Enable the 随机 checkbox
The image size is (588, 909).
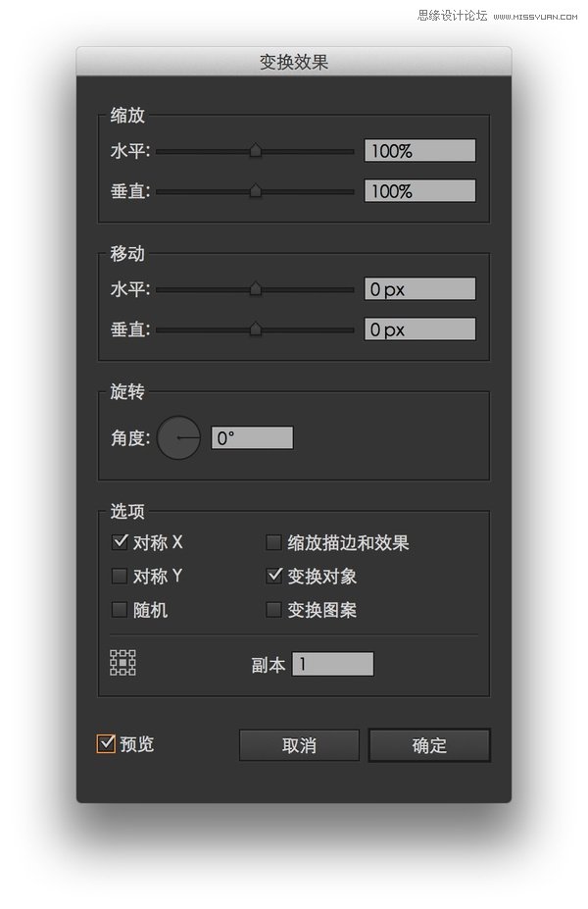tap(120, 610)
